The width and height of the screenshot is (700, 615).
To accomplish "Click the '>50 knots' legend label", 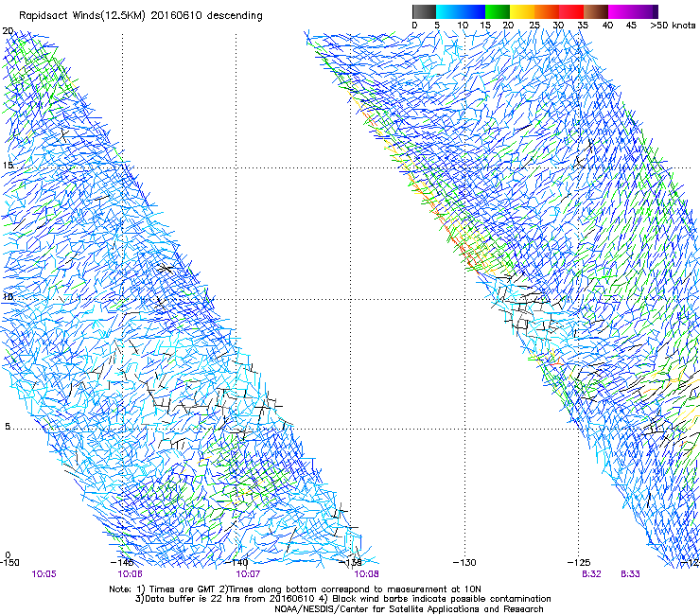I will (673, 26).
